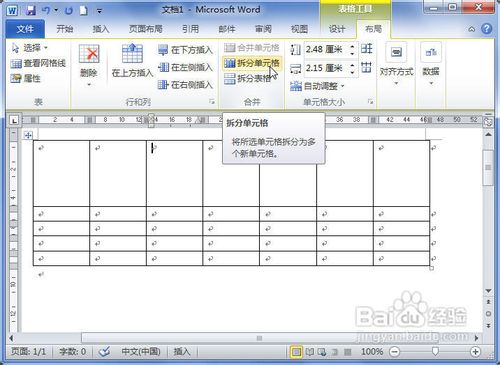Toggle 查看网格线
The image size is (500, 365).
(38, 63)
